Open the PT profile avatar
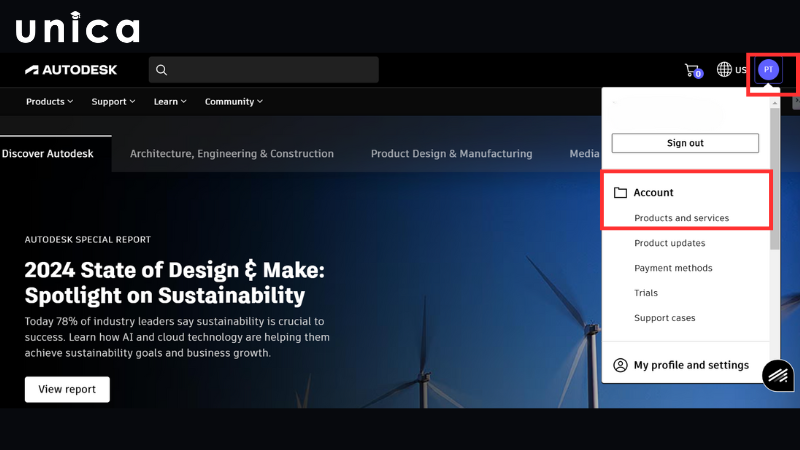This screenshot has width=800, height=450. [768, 70]
